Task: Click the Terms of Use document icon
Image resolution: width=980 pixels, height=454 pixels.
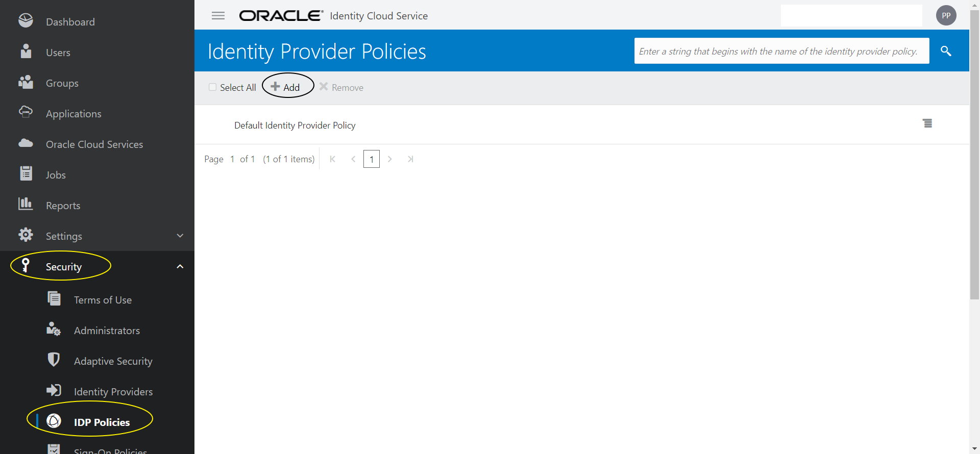Action: tap(54, 298)
